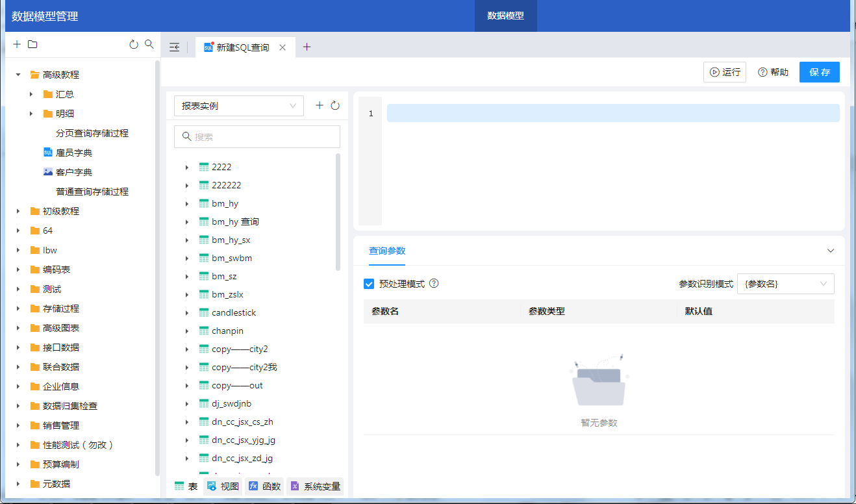Screen dimensions: 856x504
Task: Click the refresh icon beside 报表实例 dropdown
Action: pos(335,106)
